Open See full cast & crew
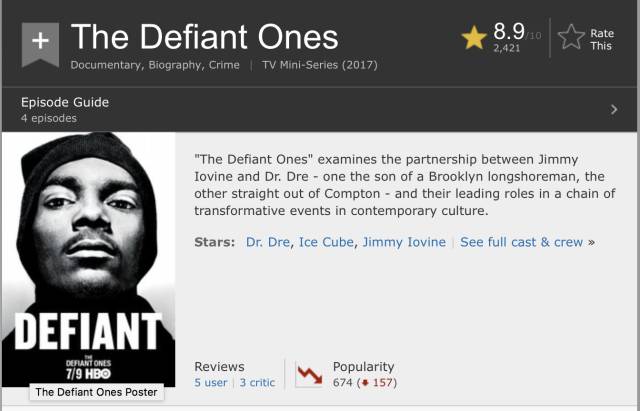 (521, 242)
